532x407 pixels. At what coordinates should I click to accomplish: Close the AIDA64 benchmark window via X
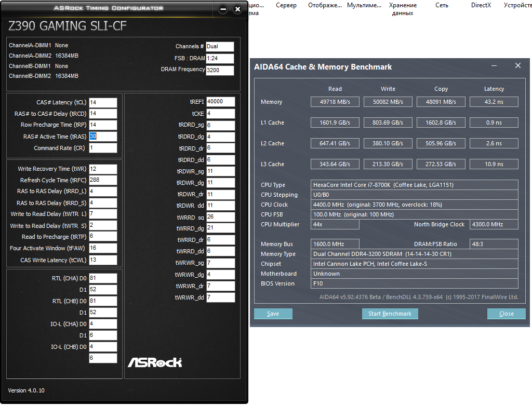(x=518, y=65)
